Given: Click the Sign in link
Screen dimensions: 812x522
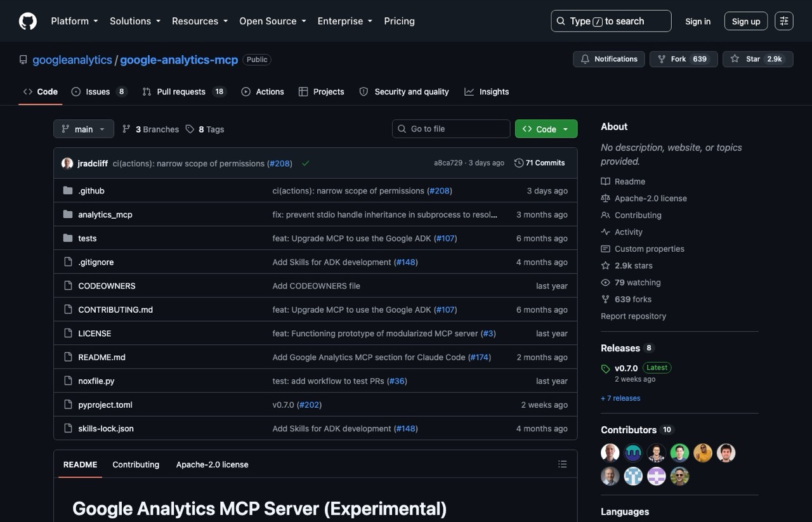Looking at the screenshot, I should coord(698,21).
